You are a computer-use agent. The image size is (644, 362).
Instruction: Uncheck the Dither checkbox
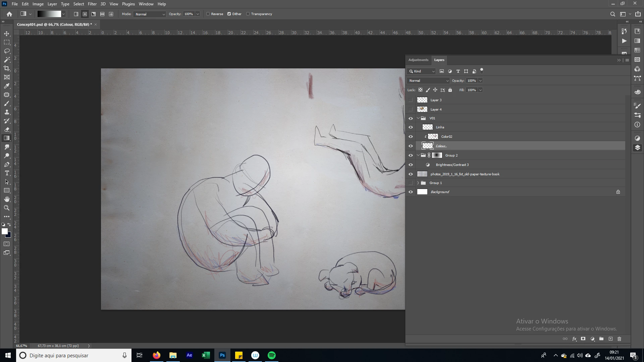tap(229, 14)
